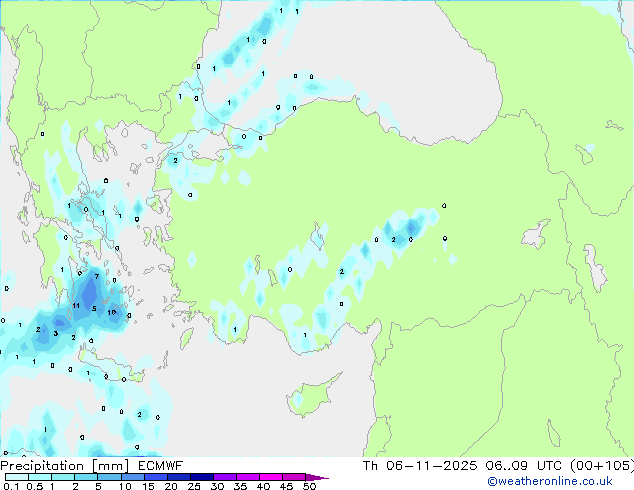Click the '15' legend scale label

pyautogui.click(x=148, y=486)
